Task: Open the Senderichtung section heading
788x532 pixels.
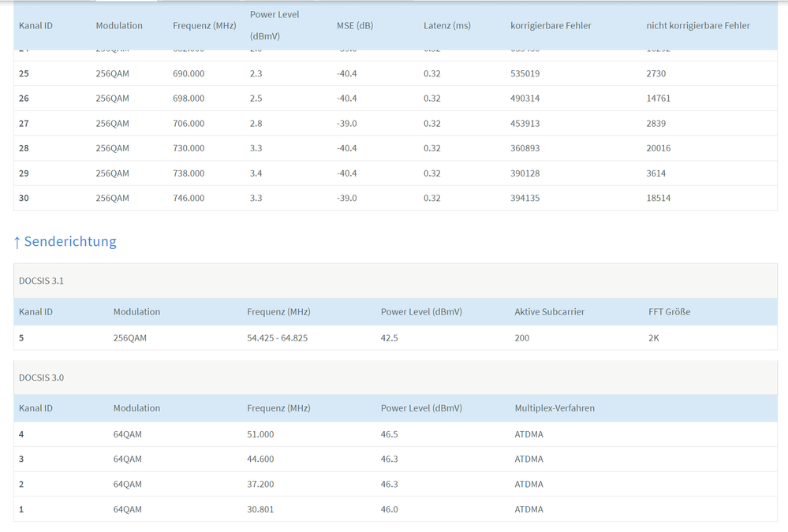Action: pyautogui.click(x=70, y=242)
